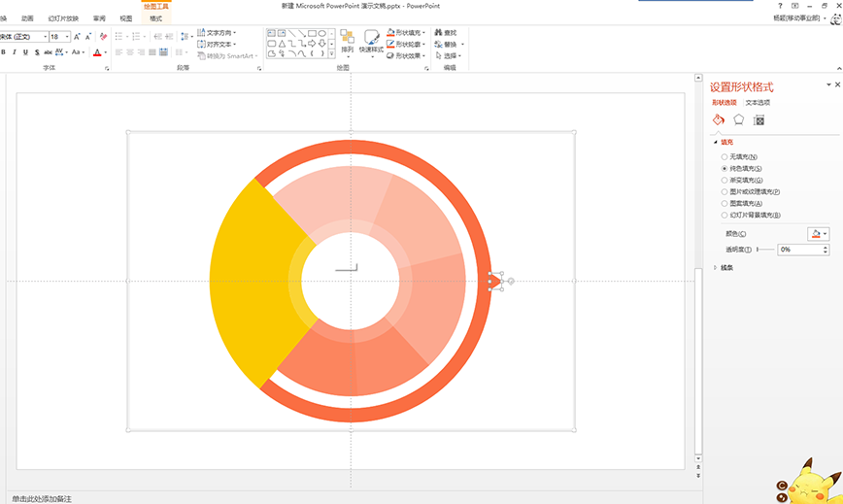The image size is (843, 504).
Task: Center align text icon
Action: click(130, 52)
